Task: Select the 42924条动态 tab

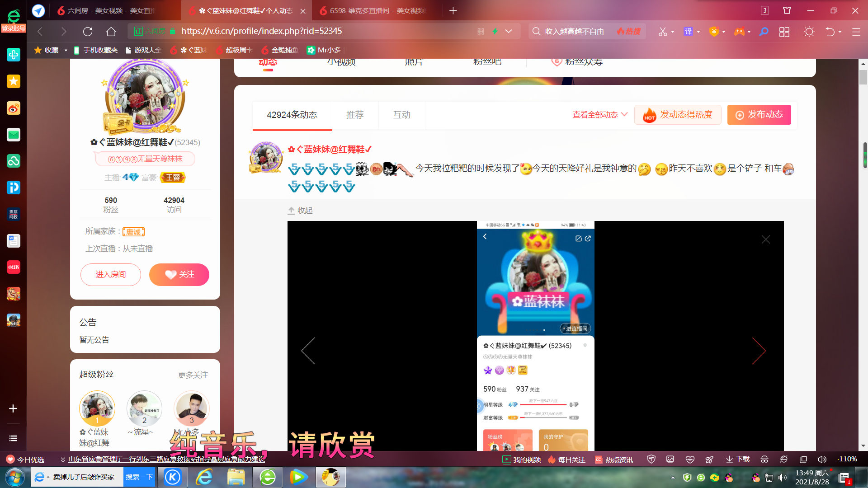Action: click(292, 115)
